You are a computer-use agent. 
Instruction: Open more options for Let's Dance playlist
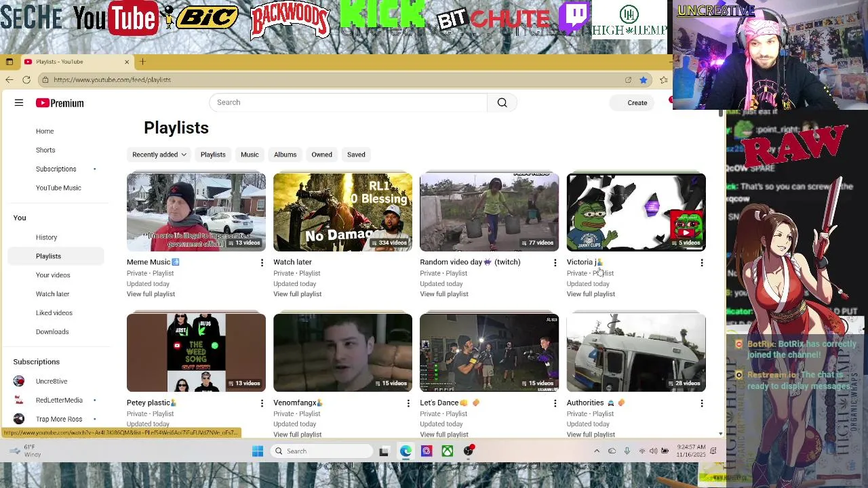coord(555,403)
